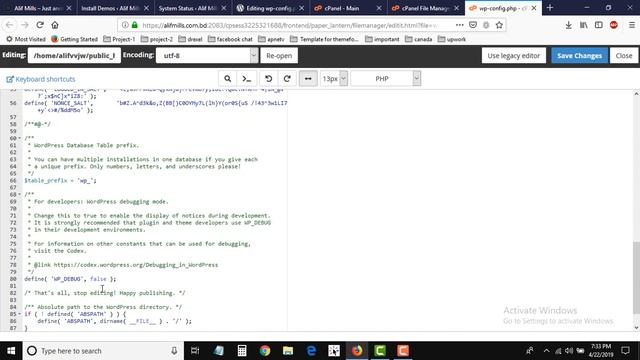This screenshot has width=640, height=360.
Task: Open the Windows Start menu
Action: pos(11,351)
